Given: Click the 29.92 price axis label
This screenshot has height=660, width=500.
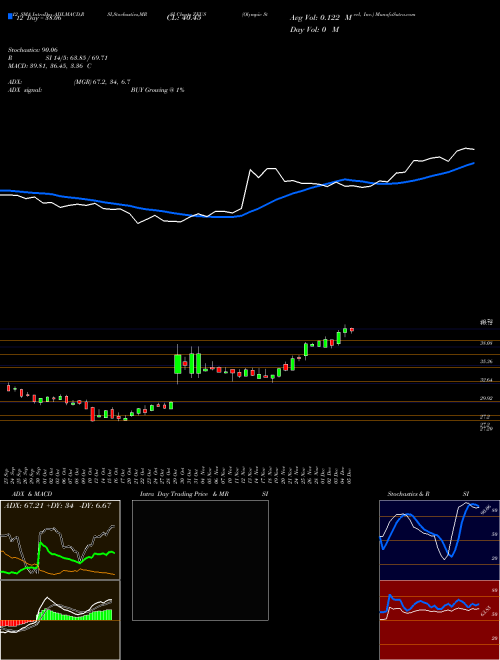Looking at the screenshot, I should pyautogui.click(x=487, y=398).
